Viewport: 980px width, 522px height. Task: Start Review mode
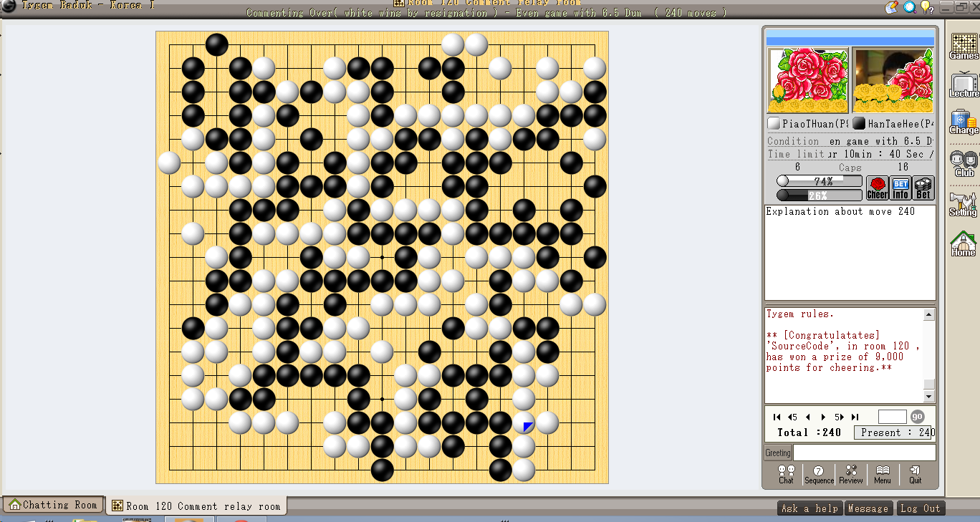point(851,475)
